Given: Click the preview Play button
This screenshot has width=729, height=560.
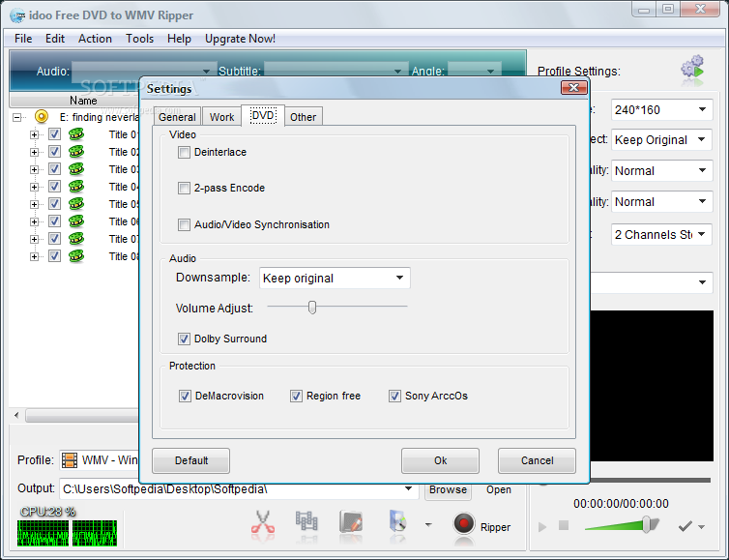Looking at the screenshot, I should 542,526.
